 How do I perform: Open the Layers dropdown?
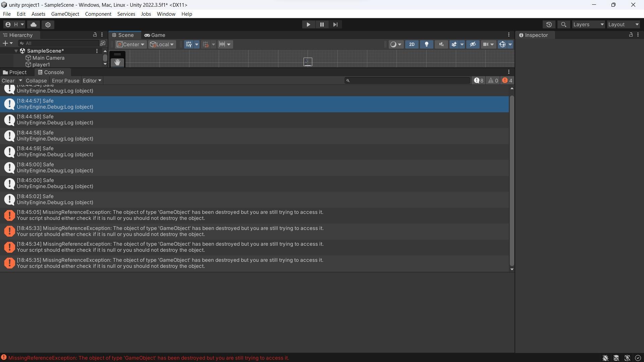point(588,24)
